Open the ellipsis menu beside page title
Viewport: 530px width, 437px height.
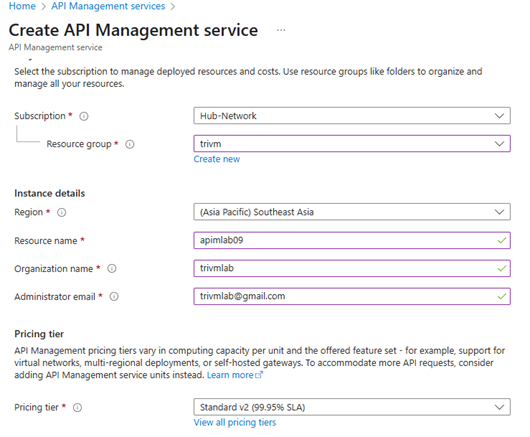(281, 30)
